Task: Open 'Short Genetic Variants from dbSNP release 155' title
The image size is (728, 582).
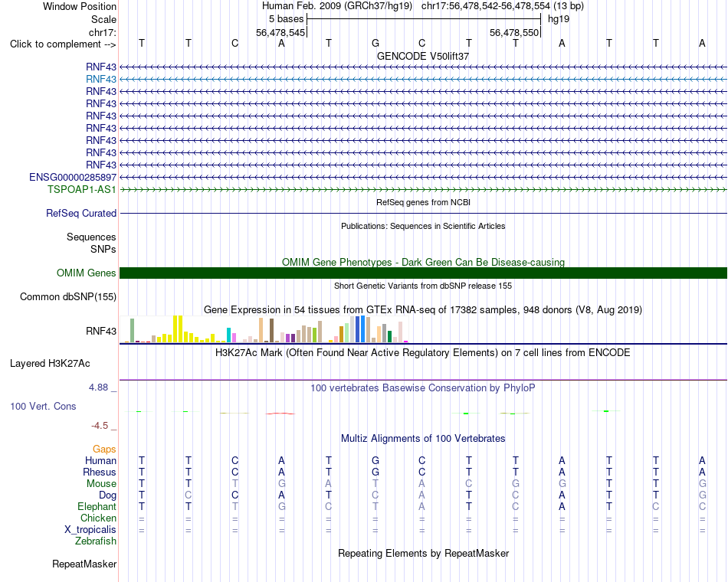Action: tap(423, 286)
